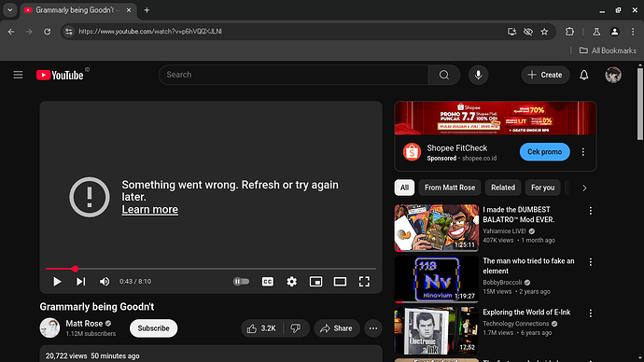Bookmark this page with star
The height and width of the screenshot is (362, 644).
544,32
